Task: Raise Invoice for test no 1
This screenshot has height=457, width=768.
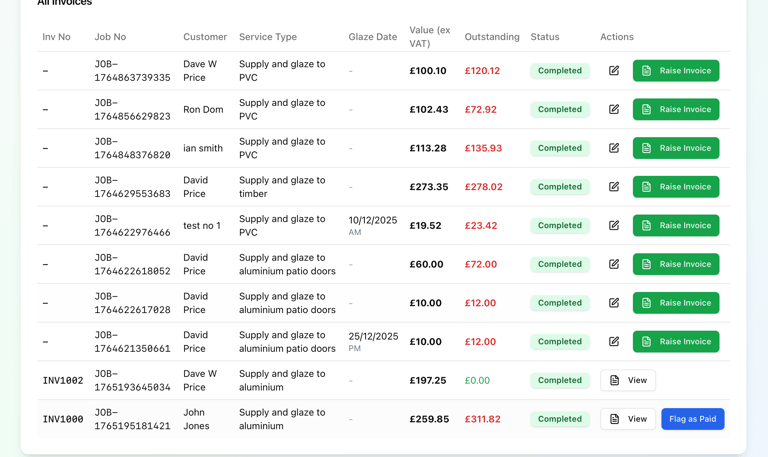Action: [676, 226]
